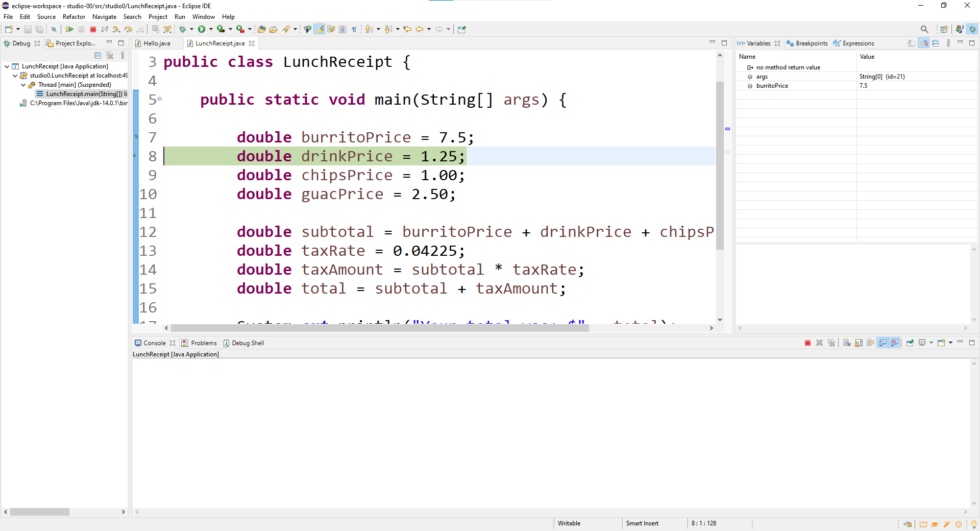Click the Back navigation arrow

pyautogui.click(x=420, y=29)
